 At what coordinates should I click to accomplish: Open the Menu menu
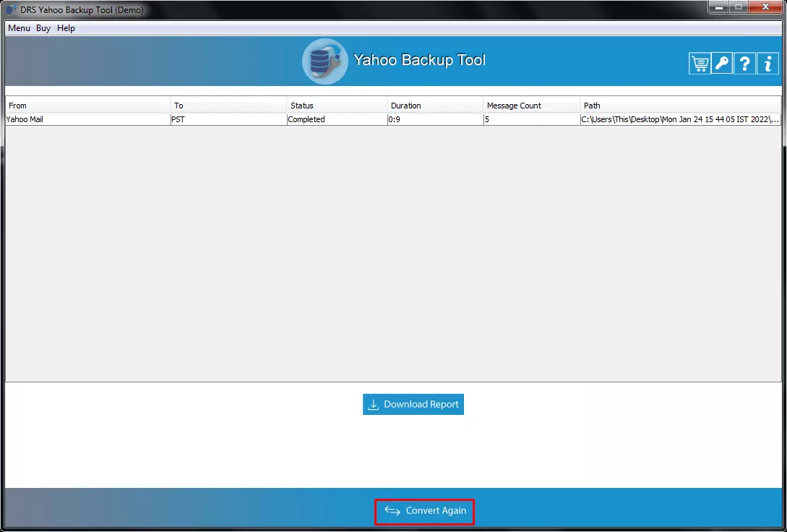(19, 28)
